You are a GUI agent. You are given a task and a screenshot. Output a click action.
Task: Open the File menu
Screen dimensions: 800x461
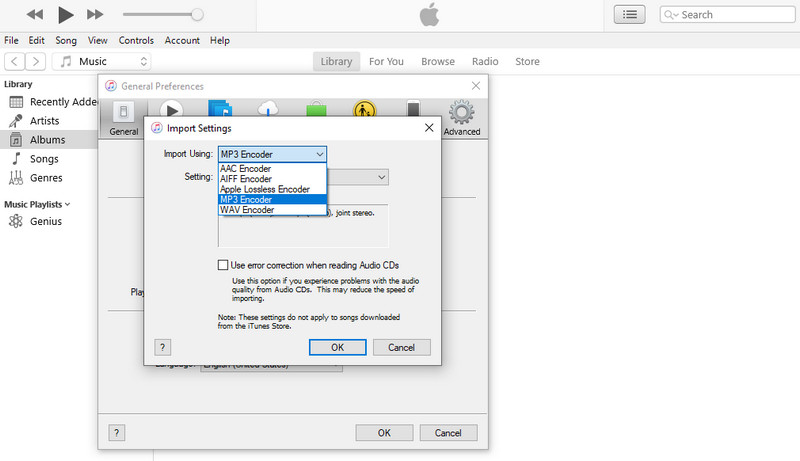click(x=11, y=40)
